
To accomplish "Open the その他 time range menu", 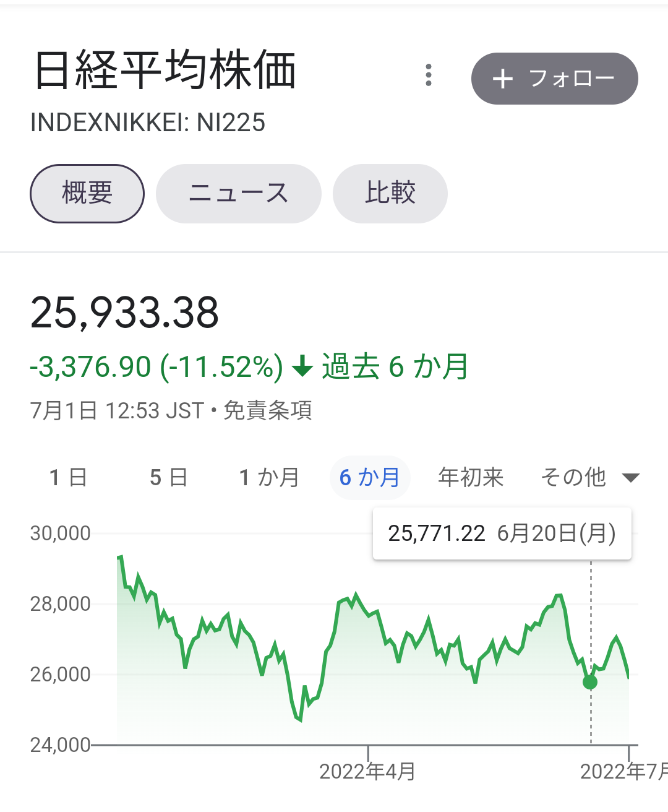I will point(590,478).
